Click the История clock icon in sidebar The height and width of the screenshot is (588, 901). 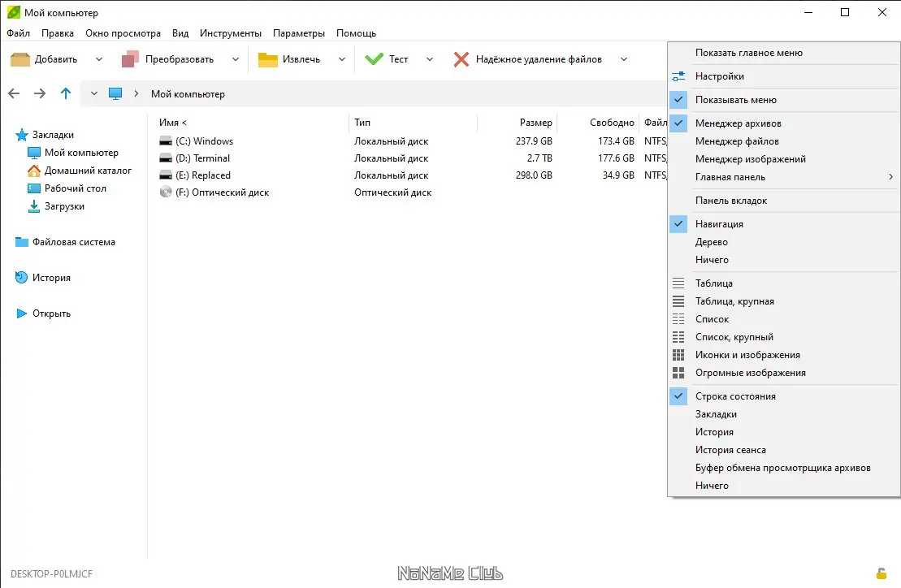pos(21,277)
